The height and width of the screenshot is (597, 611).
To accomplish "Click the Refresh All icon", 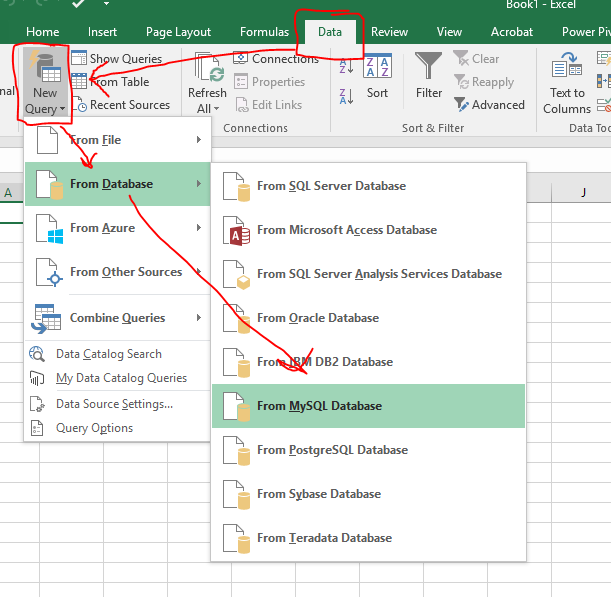I will tap(207, 68).
